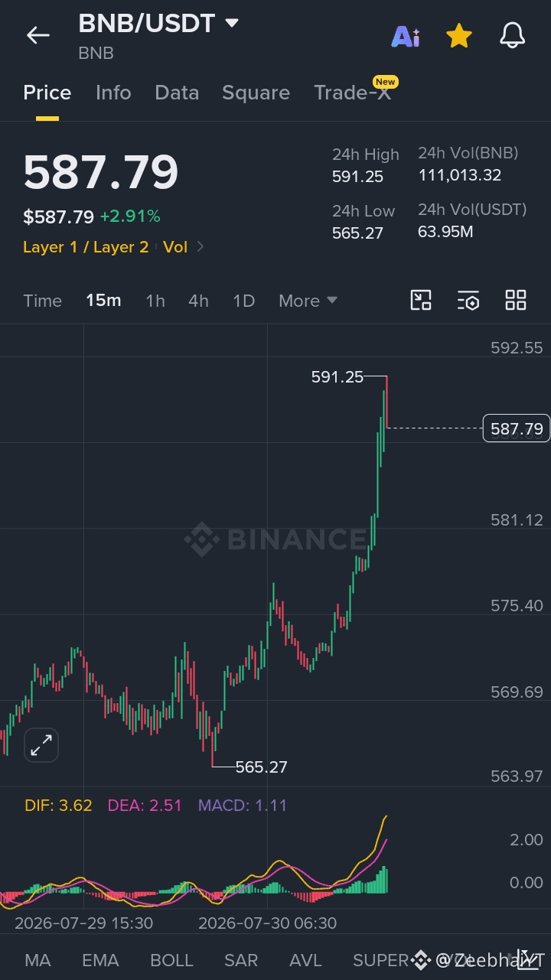Select the 1h interval
The image size is (551, 980).
point(155,301)
